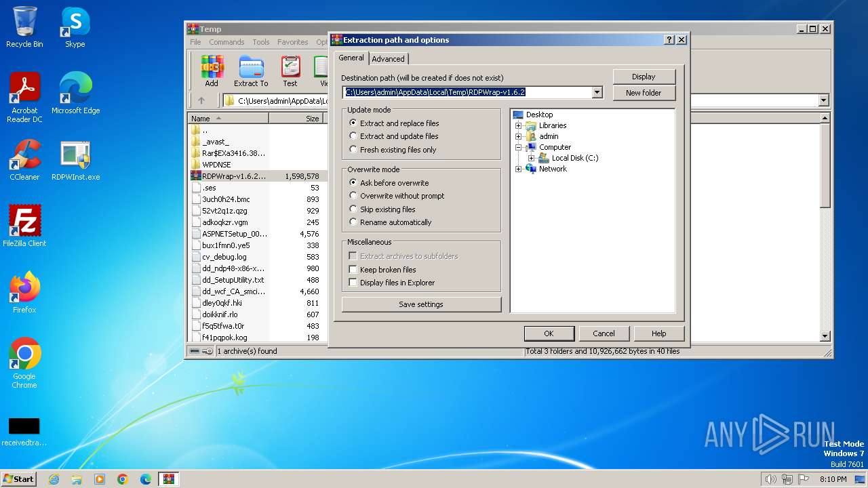Open Skype desktop shortcut
This screenshot has width=868, height=488.
(x=75, y=28)
